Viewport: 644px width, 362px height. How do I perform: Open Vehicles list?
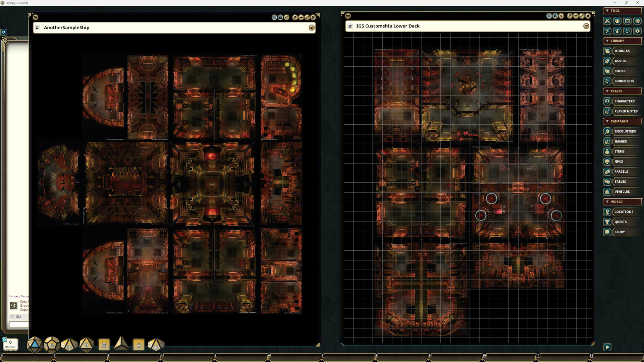623,192
